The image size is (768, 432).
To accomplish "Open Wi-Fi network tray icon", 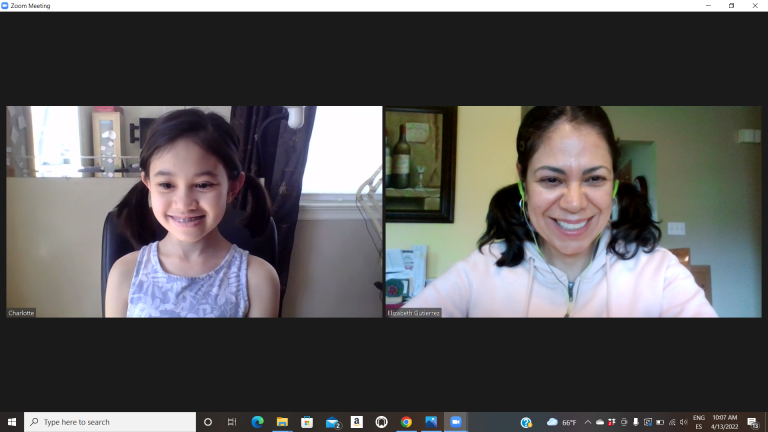I will coord(672,422).
